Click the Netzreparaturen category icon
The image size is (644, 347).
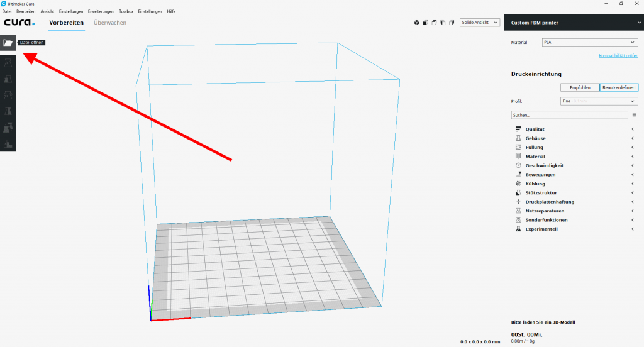click(518, 211)
